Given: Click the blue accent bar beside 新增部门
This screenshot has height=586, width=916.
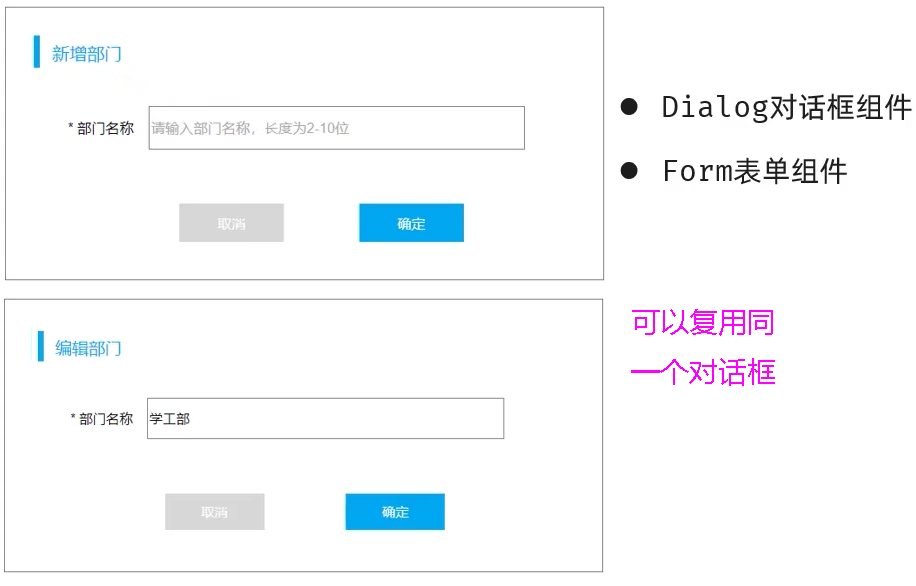Looking at the screenshot, I should [37, 52].
